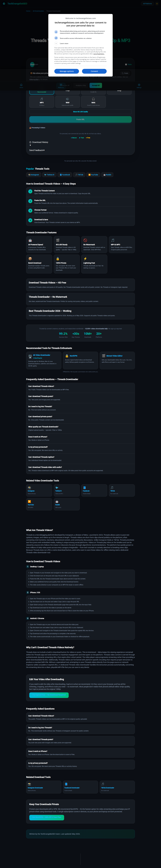Click the M4A card headphones icon
Image resolution: width=161 pixels, height=868 pixels.
[93, 99]
